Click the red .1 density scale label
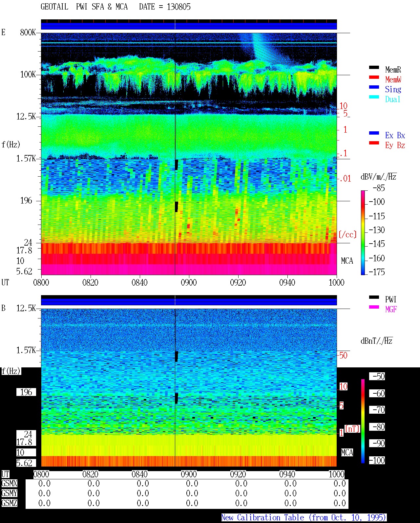Image resolution: width=420 pixels, height=523 pixels. (343, 153)
